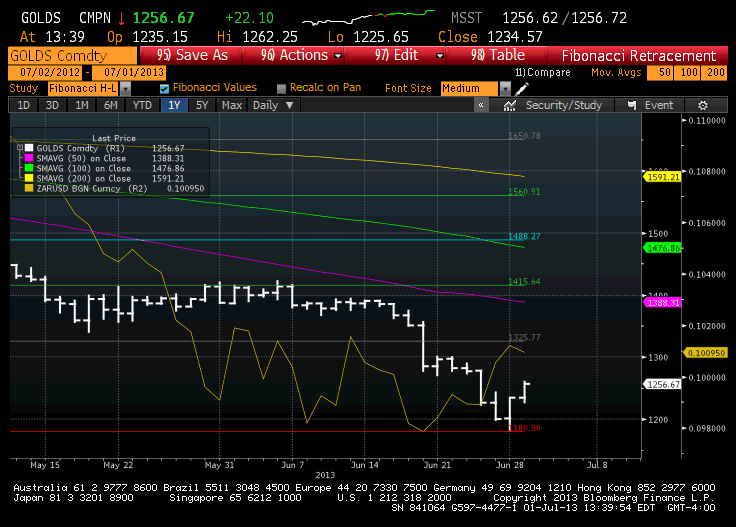Select the 1M range tab
Image resolution: width=736 pixels, height=527 pixels.
pos(82,105)
